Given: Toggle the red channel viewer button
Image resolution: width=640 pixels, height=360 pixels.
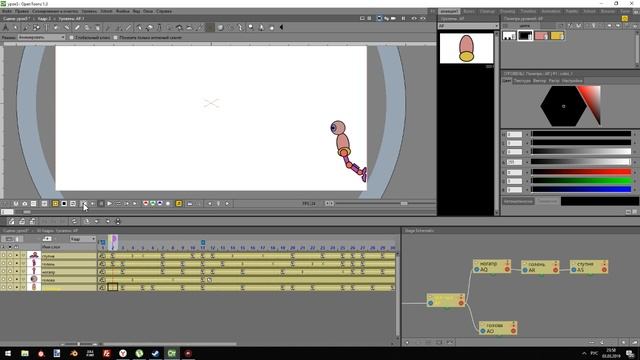Looking at the screenshot, I should tap(145, 203).
